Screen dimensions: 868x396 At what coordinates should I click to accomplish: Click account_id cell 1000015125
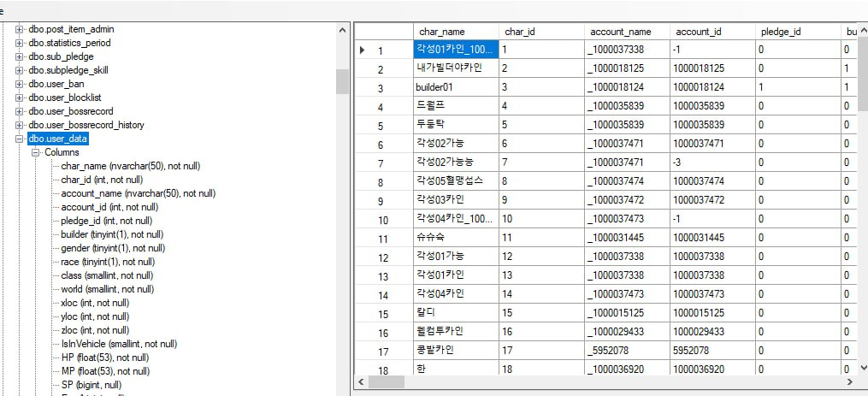(x=712, y=313)
